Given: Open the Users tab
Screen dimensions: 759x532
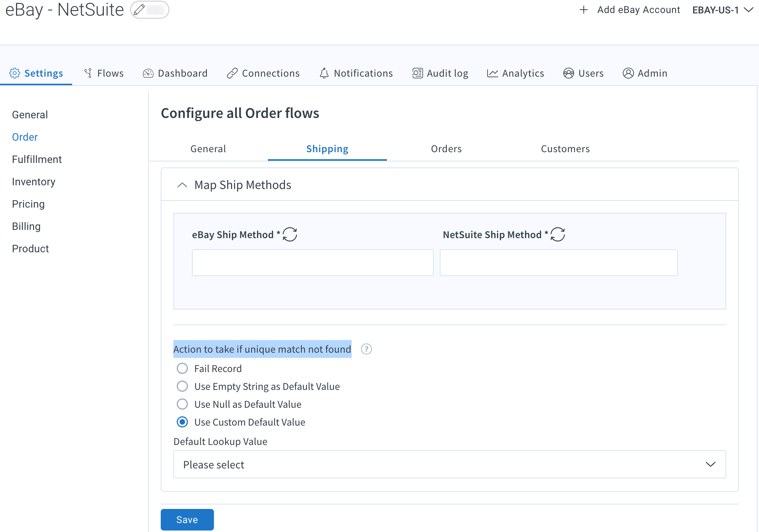Looking at the screenshot, I should pos(583,73).
